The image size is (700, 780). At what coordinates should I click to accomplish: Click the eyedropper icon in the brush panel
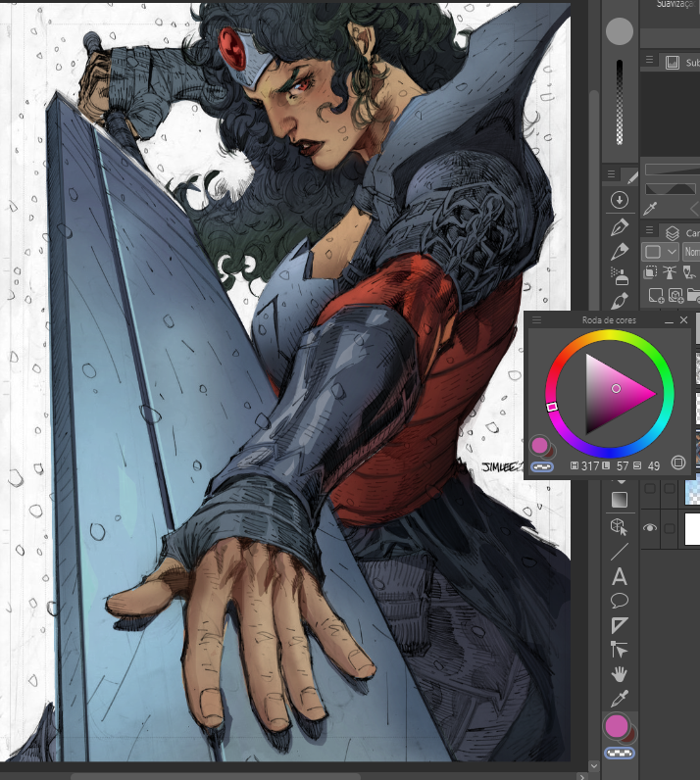pyautogui.click(x=650, y=209)
